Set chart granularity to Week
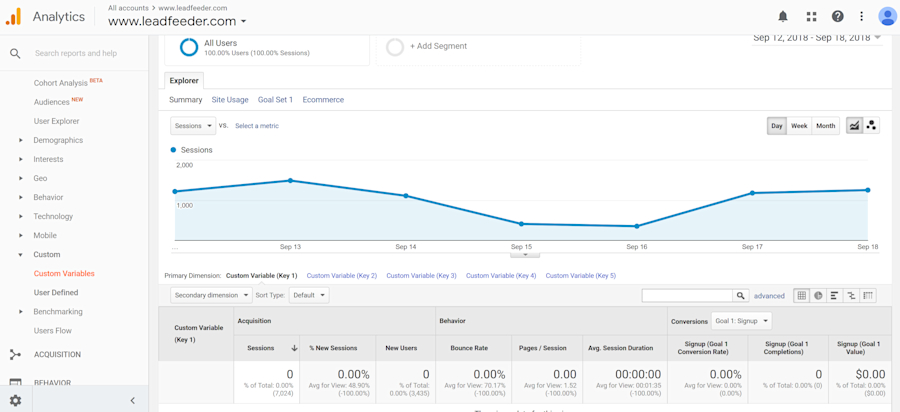This screenshot has width=900, height=412. point(799,126)
